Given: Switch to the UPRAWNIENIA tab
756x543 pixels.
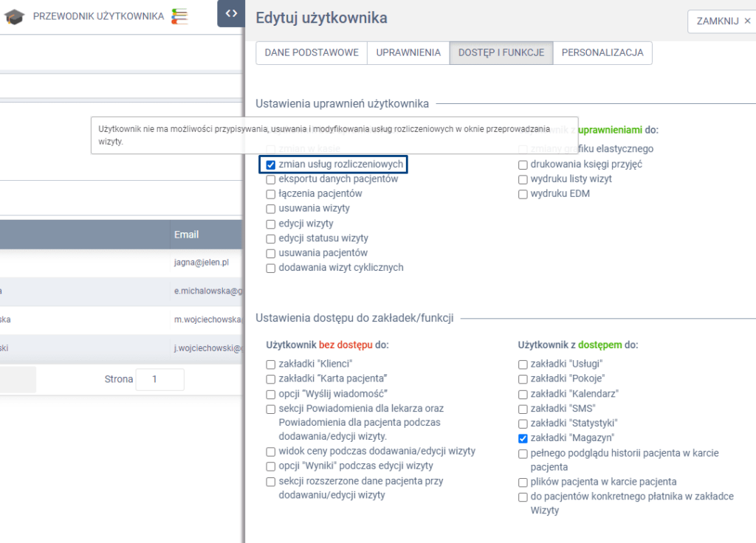Looking at the screenshot, I should coord(408,53).
